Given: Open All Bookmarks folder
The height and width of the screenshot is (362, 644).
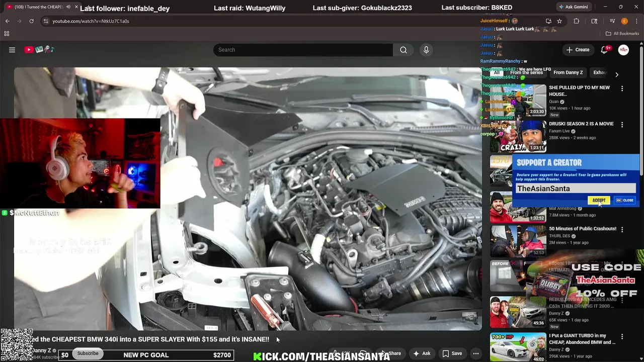Looking at the screenshot, I should (622, 34).
